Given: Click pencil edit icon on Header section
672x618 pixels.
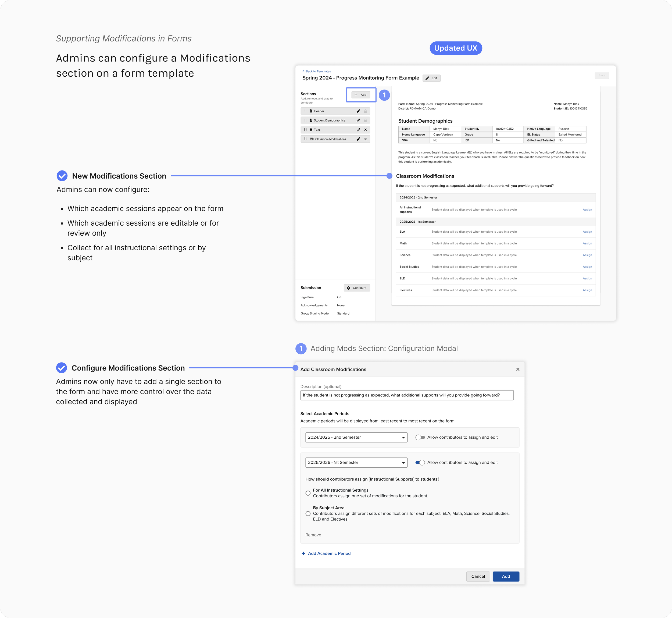Looking at the screenshot, I should [x=358, y=111].
